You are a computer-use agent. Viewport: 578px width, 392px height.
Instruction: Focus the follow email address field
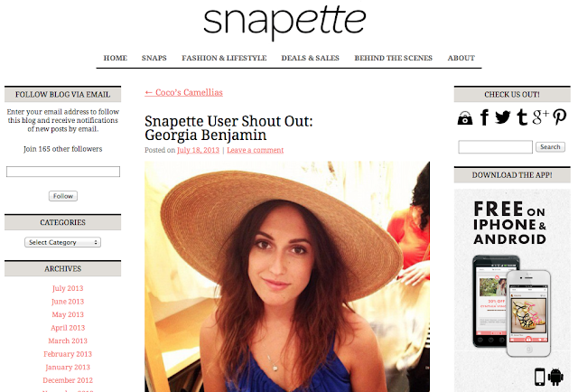pos(63,172)
